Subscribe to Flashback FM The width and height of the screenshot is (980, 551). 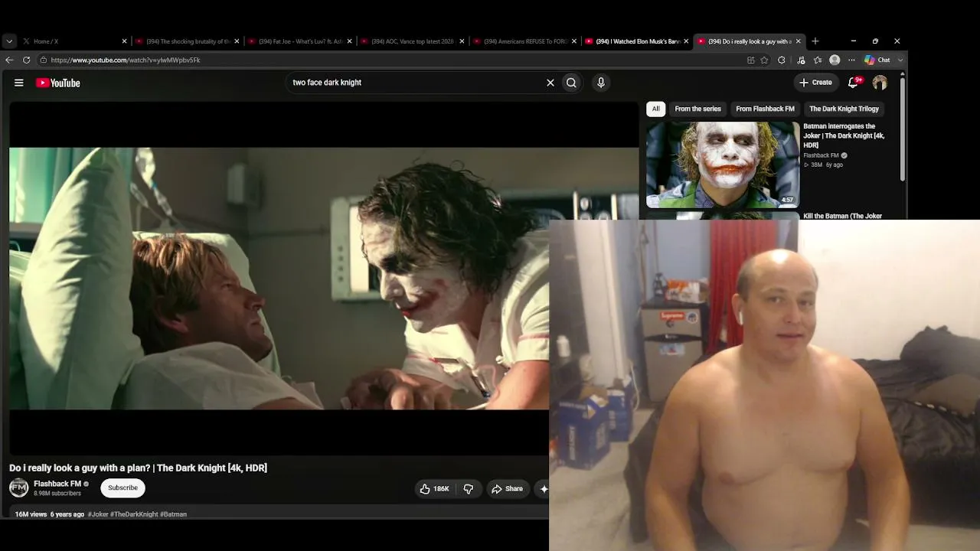pos(122,488)
